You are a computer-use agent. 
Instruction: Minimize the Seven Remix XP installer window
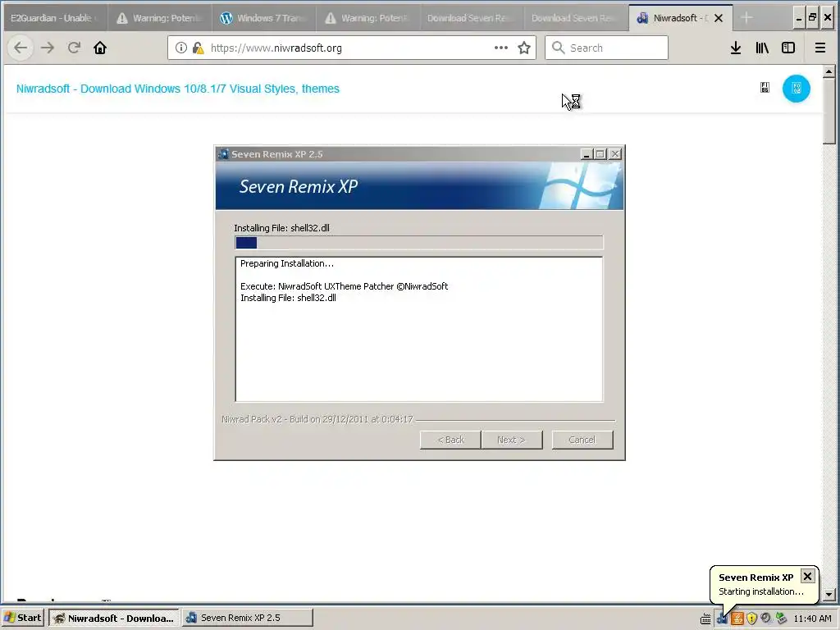click(x=587, y=154)
